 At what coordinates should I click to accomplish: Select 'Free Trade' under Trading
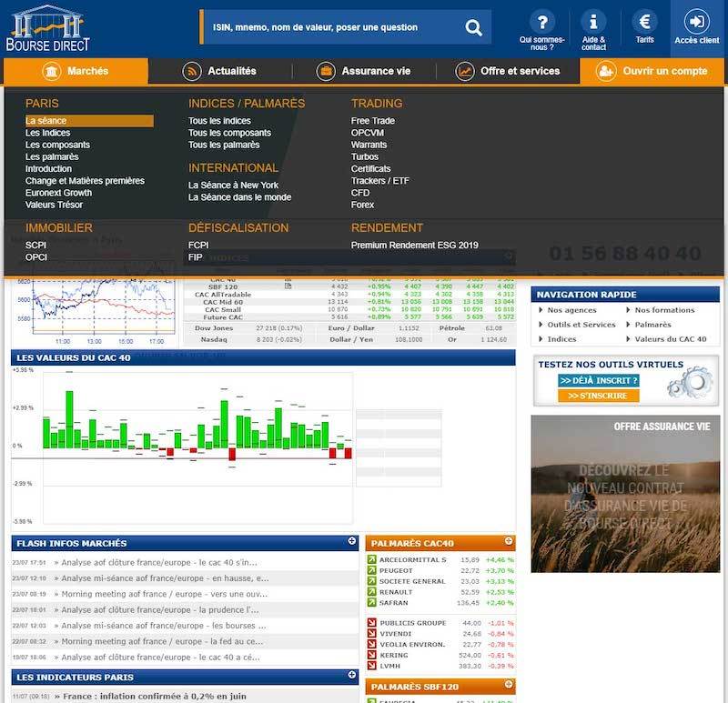click(x=372, y=121)
